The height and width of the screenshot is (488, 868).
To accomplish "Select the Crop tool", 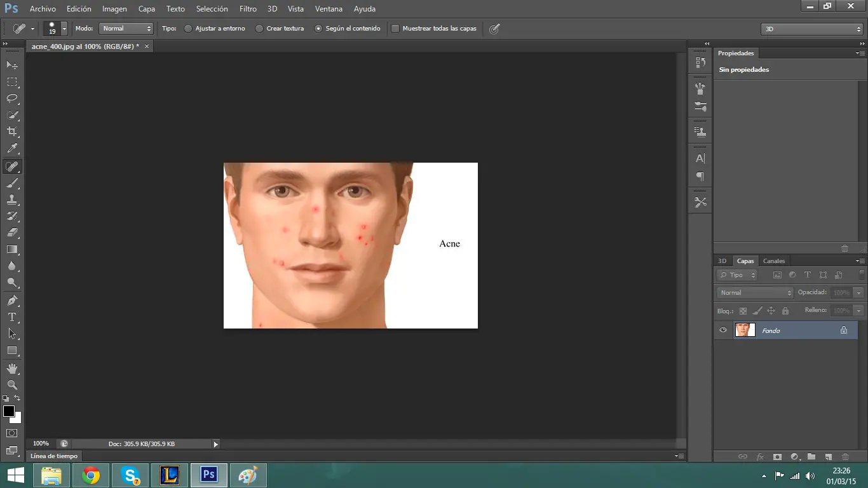I will pos(12,132).
